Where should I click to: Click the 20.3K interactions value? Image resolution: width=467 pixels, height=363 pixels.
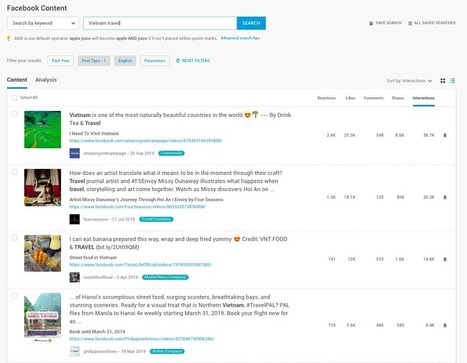click(429, 197)
